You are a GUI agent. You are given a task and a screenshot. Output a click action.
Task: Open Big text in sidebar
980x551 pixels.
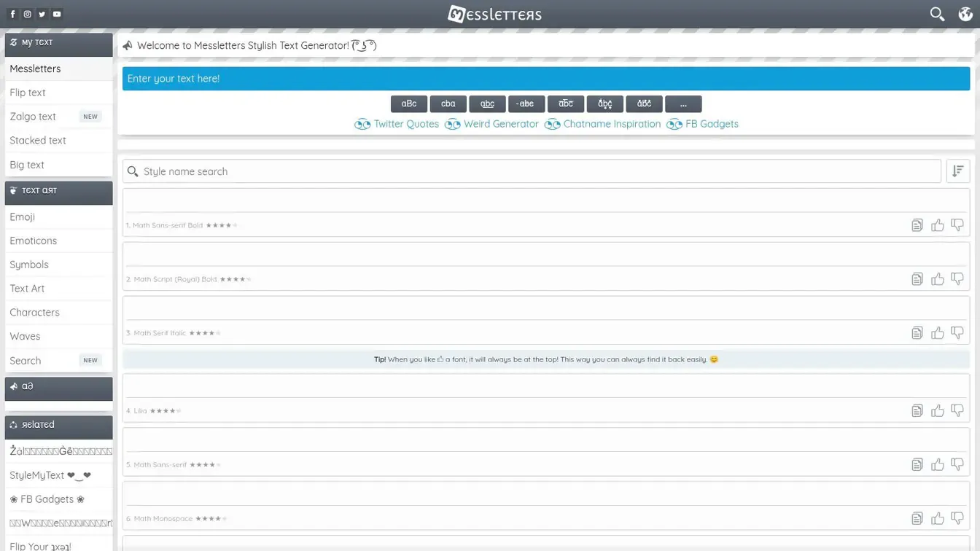pyautogui.click(x=58, y=165)
